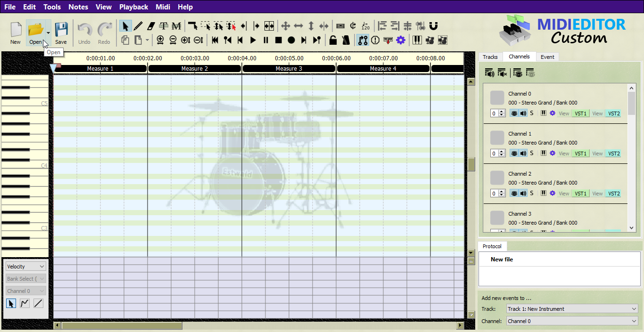Viewport: 644px width, 332px height.
Task: Click VST2 button for Channel 0
Action: tap(614, 113)
